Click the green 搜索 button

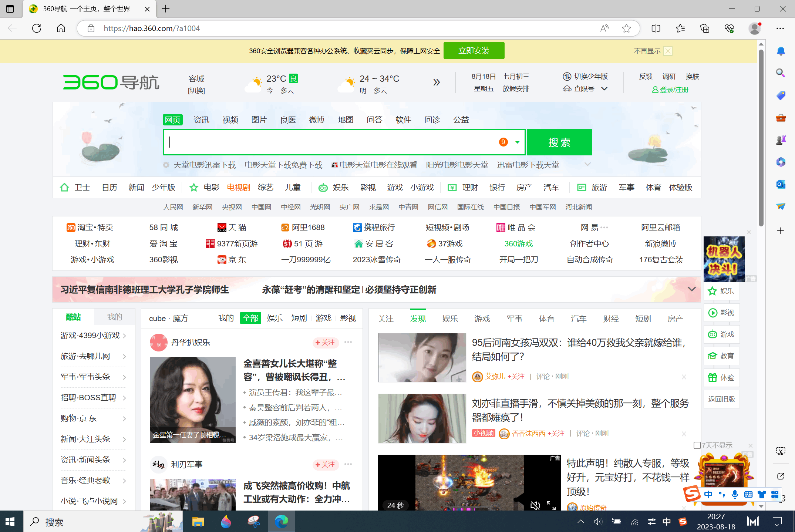[559, 142]
